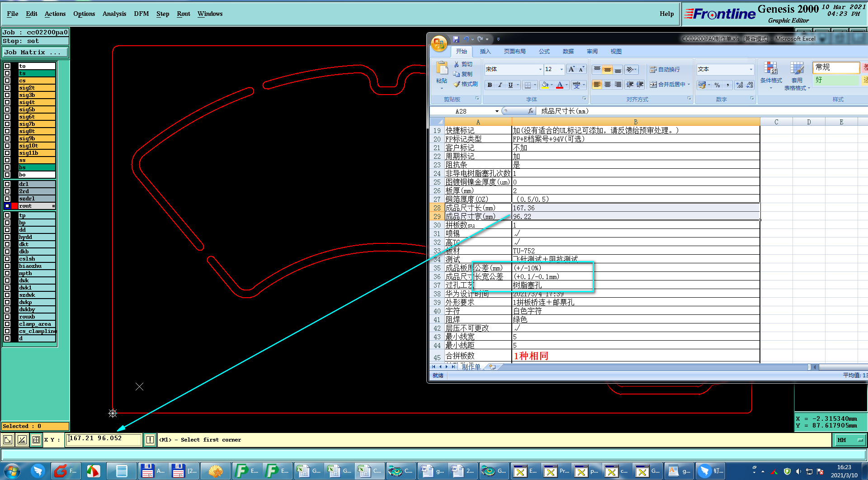Open the MM units dropdown in Genesis
The height and width of the screenshot is (480, 868).
(x=849, y=440)
